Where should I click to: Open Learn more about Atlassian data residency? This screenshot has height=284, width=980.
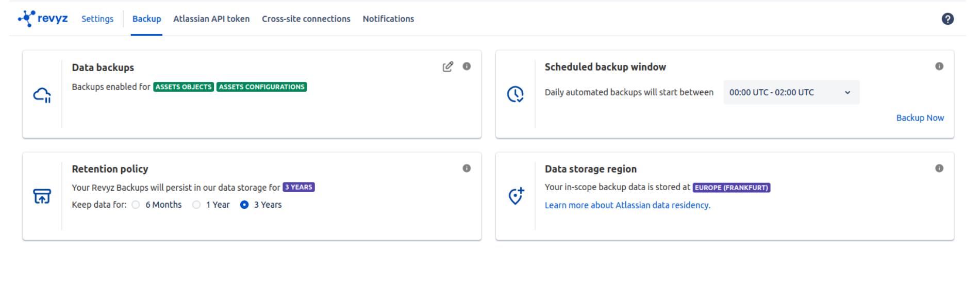click(x=627, y=206)
